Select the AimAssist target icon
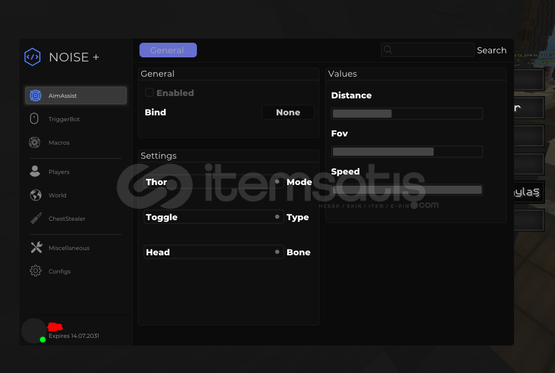Screen dimensions: 555x373 click(x=35, y=96)
